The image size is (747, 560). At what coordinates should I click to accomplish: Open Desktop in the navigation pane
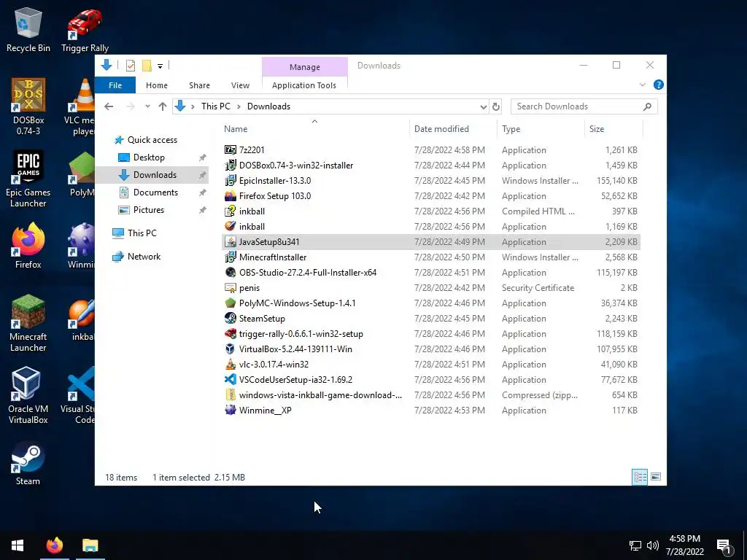tap(149, 157)
